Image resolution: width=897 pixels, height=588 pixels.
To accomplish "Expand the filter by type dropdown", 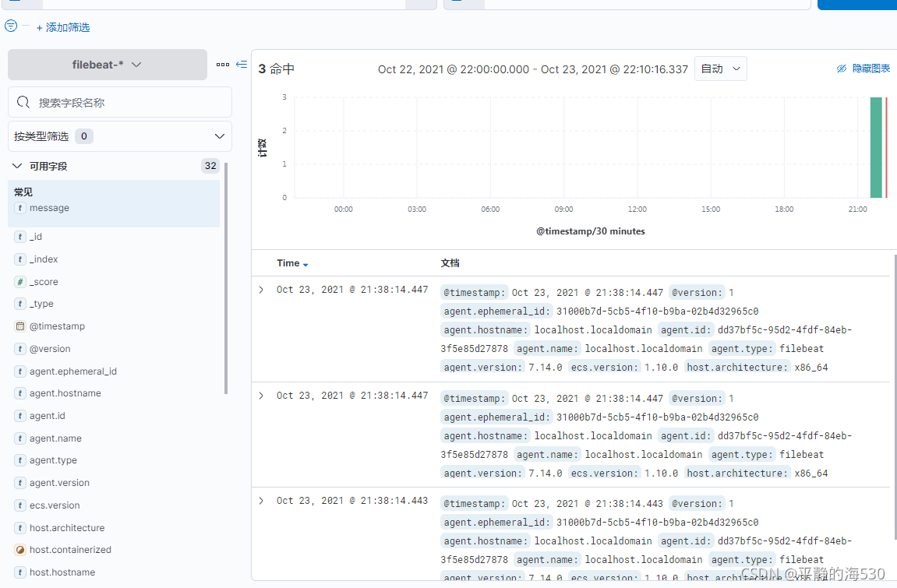I will 119,136.
